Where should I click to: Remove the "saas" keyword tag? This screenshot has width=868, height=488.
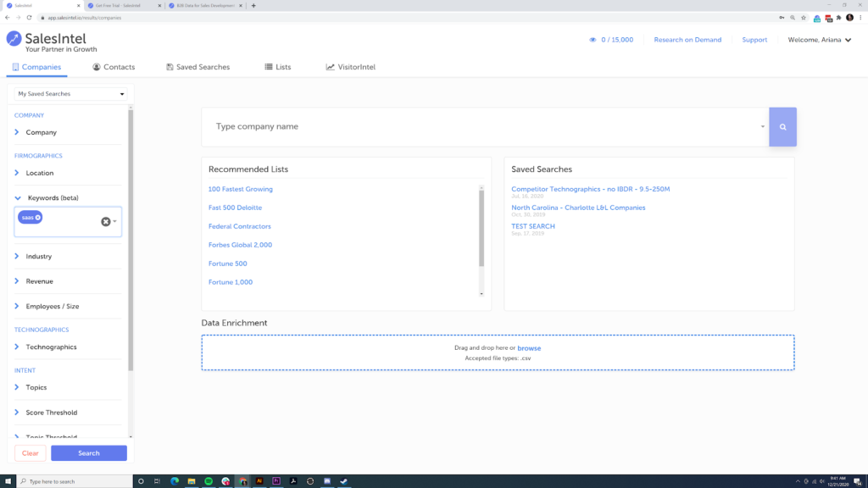38,217
